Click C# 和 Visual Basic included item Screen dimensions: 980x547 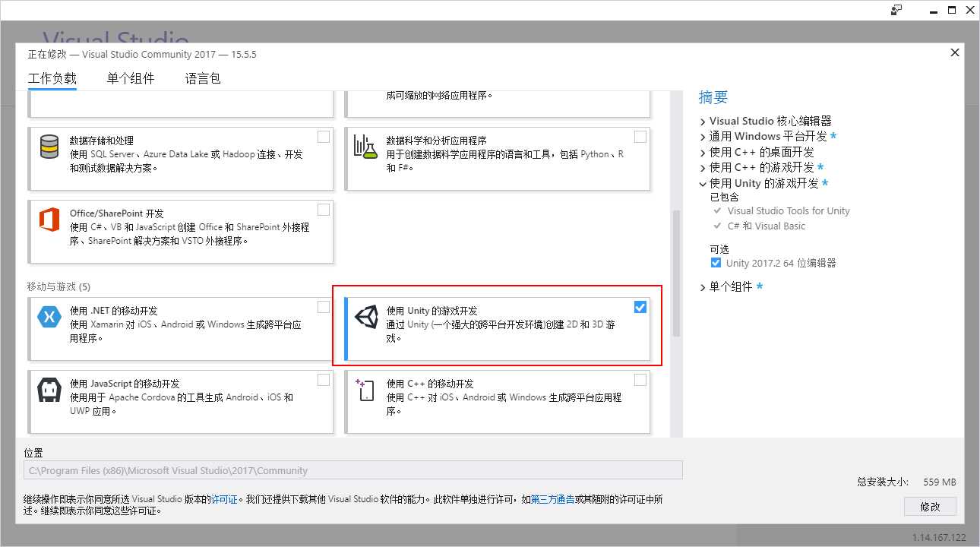click(x=767, y=226)
